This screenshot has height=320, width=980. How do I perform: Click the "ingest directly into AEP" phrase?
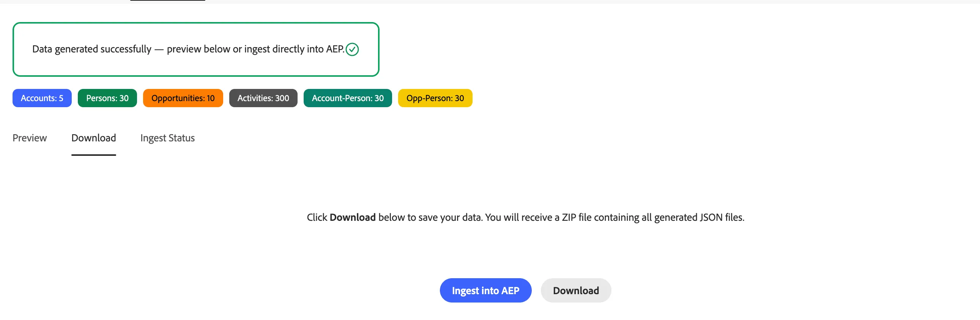tap(294, 49)
